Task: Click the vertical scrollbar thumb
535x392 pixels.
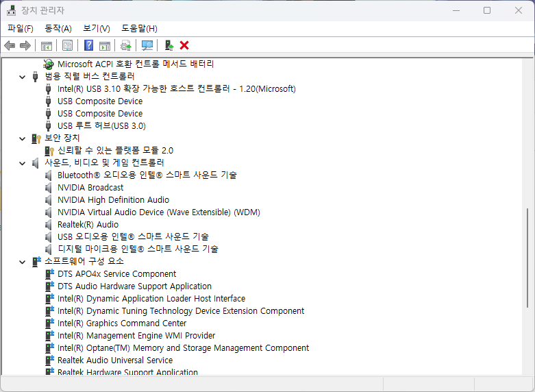Action: click(x=528, y=258)
